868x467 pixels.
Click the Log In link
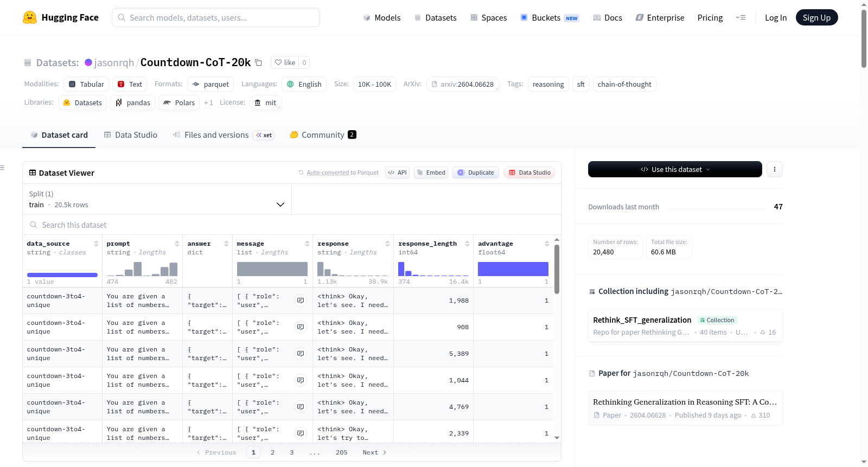click(776, 18)
